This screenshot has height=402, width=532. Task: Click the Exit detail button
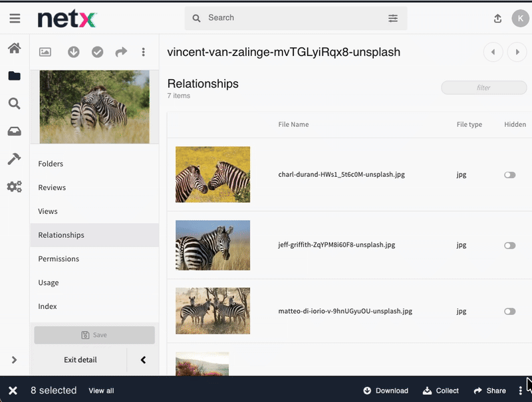point(80,360)
